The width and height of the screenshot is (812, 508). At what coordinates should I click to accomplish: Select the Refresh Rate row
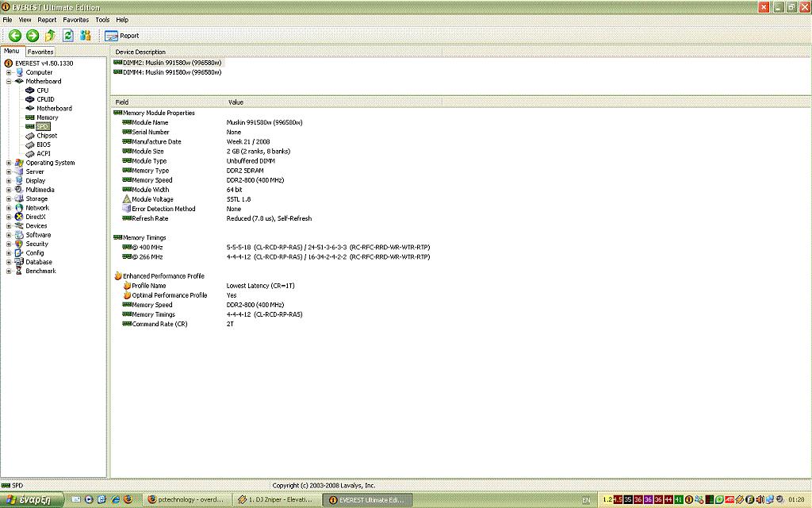217,218
